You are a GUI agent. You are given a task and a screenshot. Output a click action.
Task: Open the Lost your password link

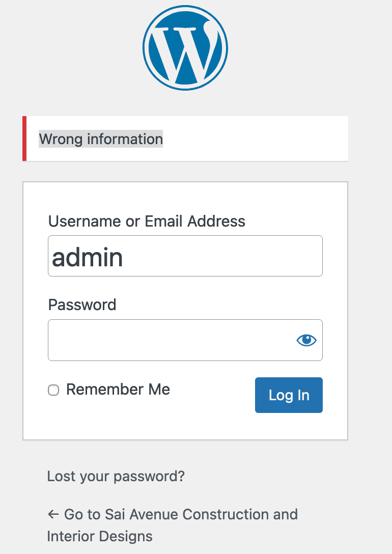116,477
